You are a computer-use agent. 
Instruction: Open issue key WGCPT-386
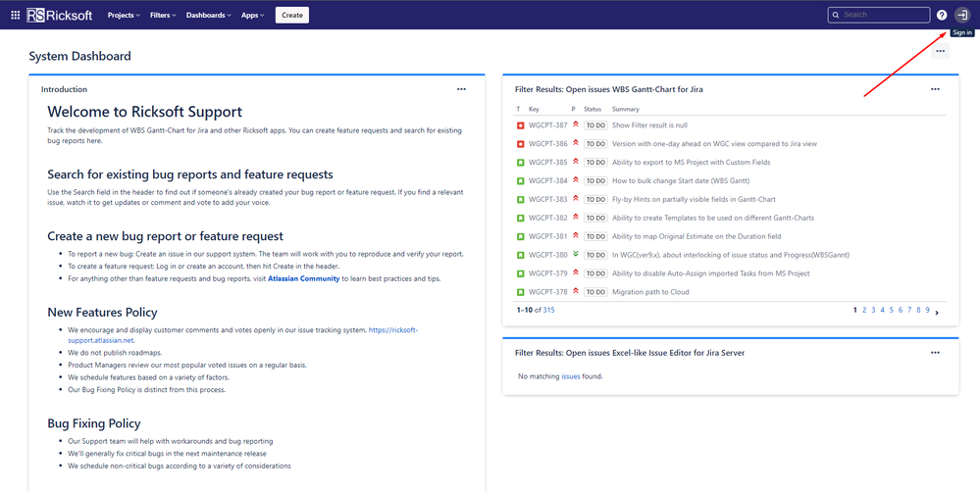(x=548, y=144)
